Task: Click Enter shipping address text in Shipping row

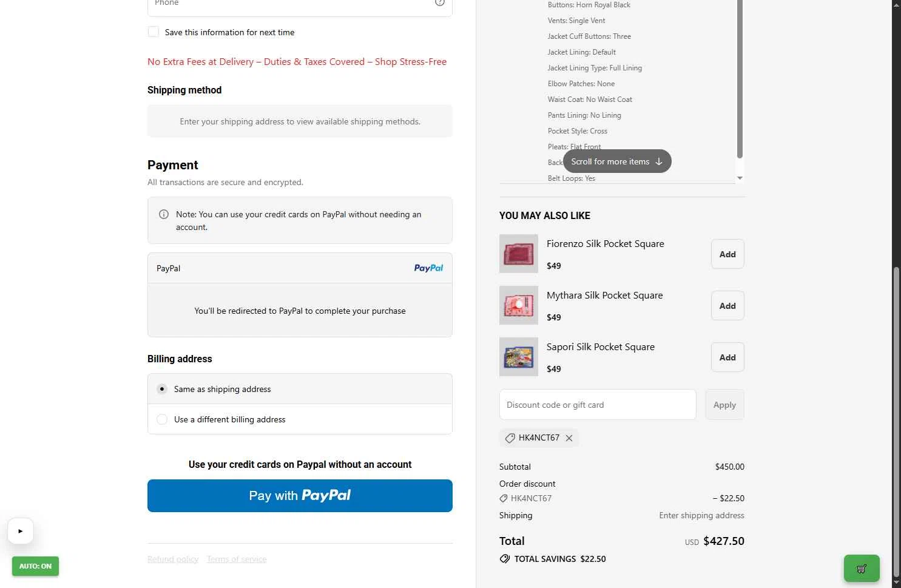Action: point(701,515)
